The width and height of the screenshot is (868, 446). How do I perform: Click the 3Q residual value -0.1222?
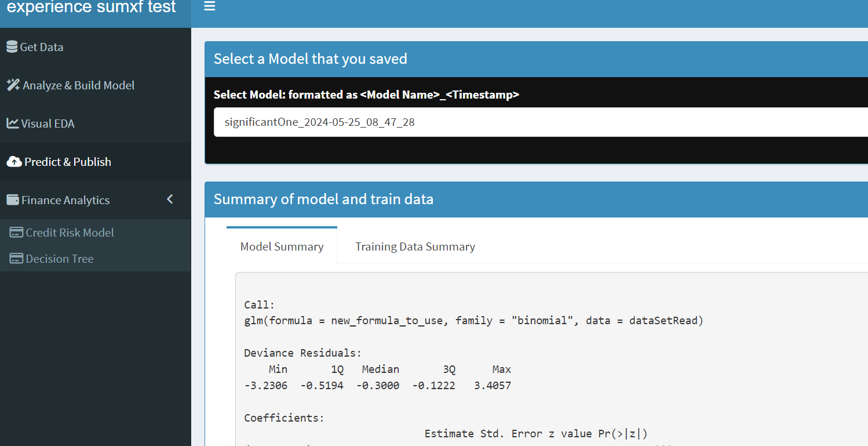pyautogui.click(x=434, y=385)
